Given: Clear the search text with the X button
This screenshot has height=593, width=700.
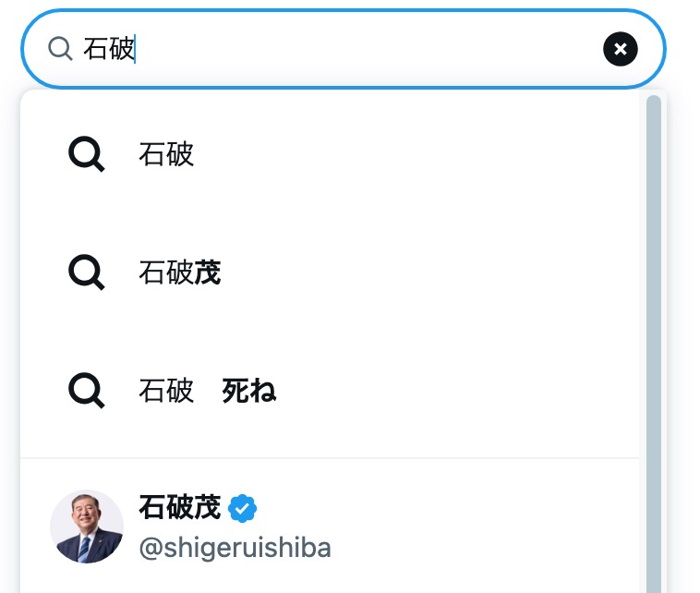Looking at the screenshot, I should coord(620,49).
